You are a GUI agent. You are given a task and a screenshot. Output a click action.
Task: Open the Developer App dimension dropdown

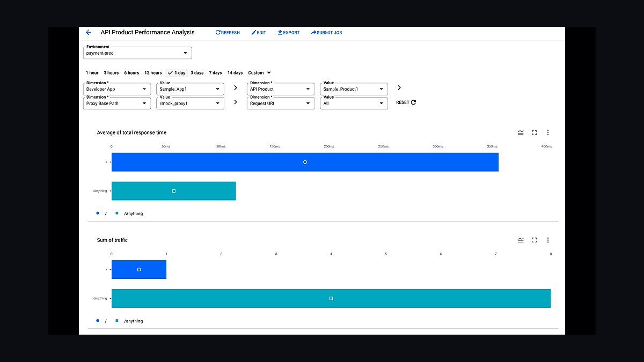[117, 89]
